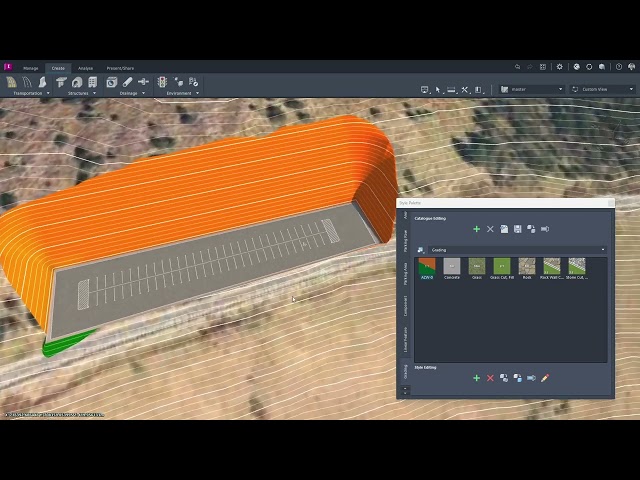Open the chat feedback icon
This screenshot has height=480, width=640.
(602, 67)
